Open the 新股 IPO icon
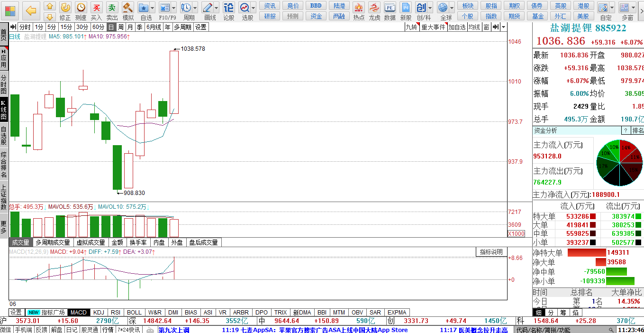This screenshot has width=644, height=333. (406, 8)
